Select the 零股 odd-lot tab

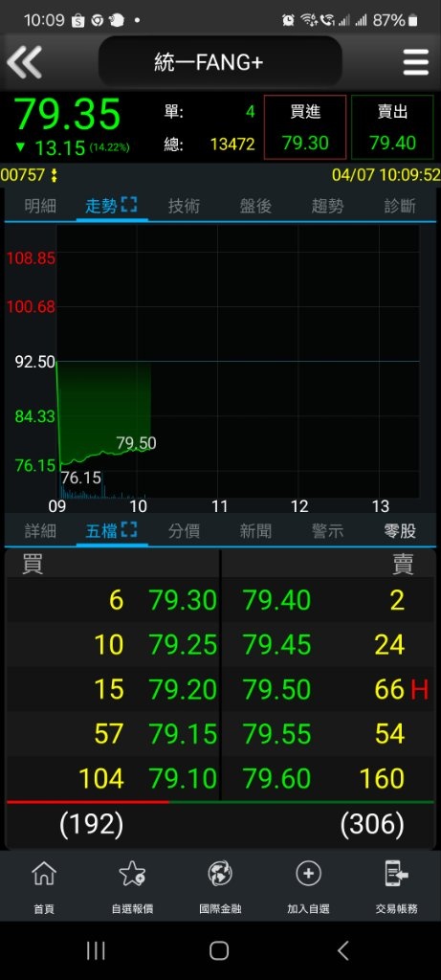click(x=400, y=531)
